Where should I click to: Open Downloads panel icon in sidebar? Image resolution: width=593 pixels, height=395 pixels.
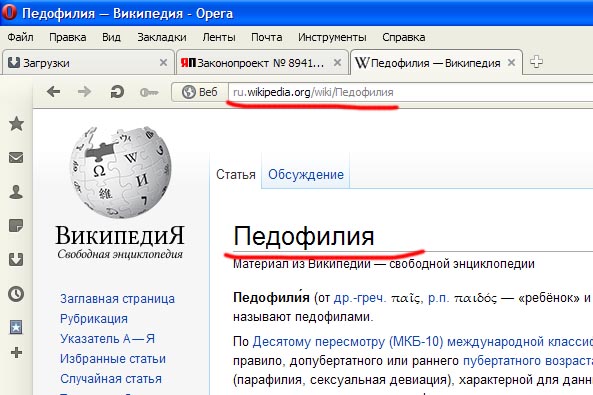16,260
